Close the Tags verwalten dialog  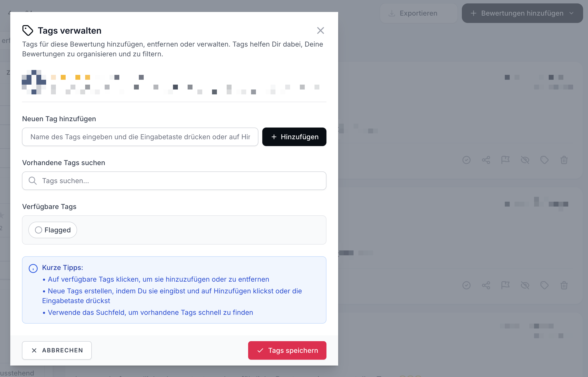click(x=320, y=30)
